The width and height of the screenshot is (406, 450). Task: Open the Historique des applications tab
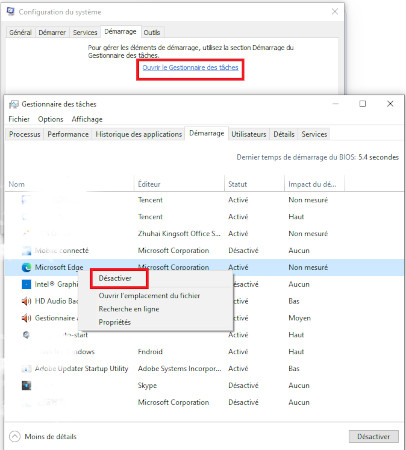pyautogui.click(x=138, y=134)
